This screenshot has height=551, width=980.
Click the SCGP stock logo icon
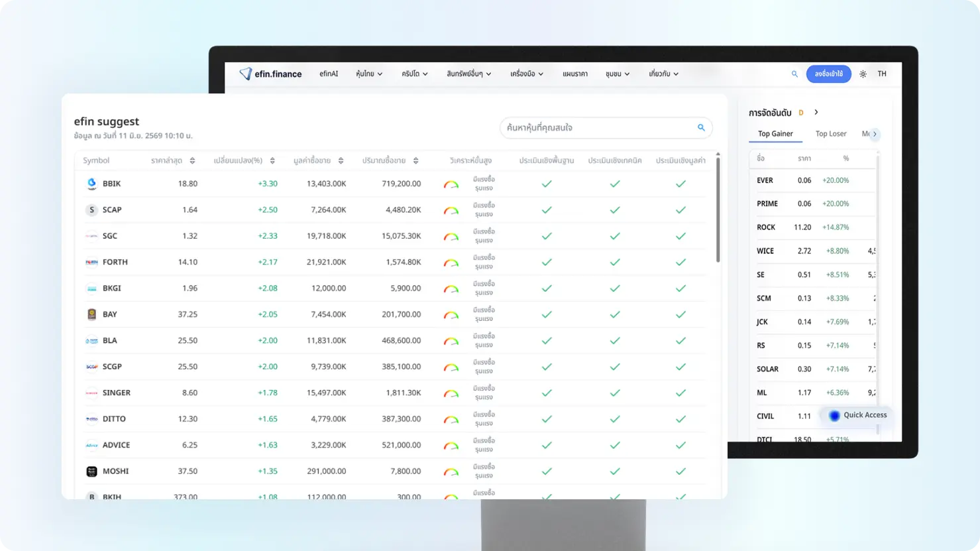coord(91,367)
